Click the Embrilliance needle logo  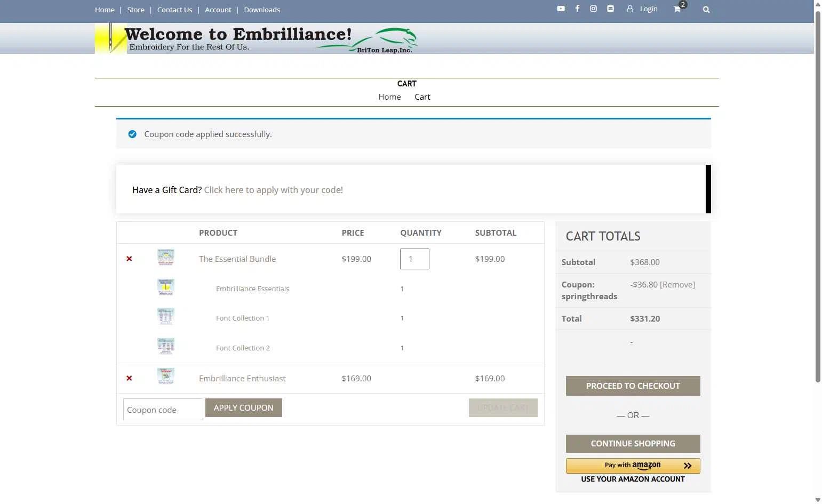pyautogui.click(x=110, y=38)
